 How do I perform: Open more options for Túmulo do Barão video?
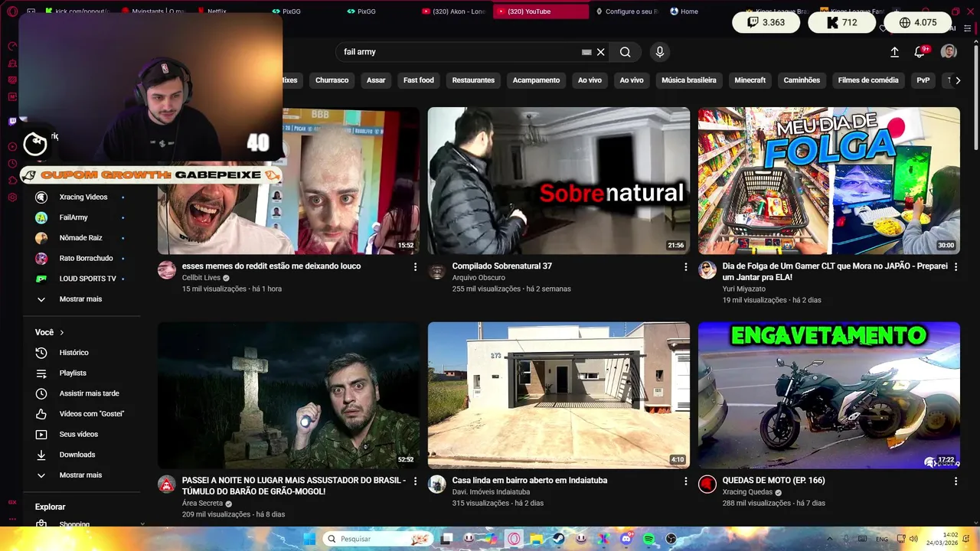(x=416, y=481)
